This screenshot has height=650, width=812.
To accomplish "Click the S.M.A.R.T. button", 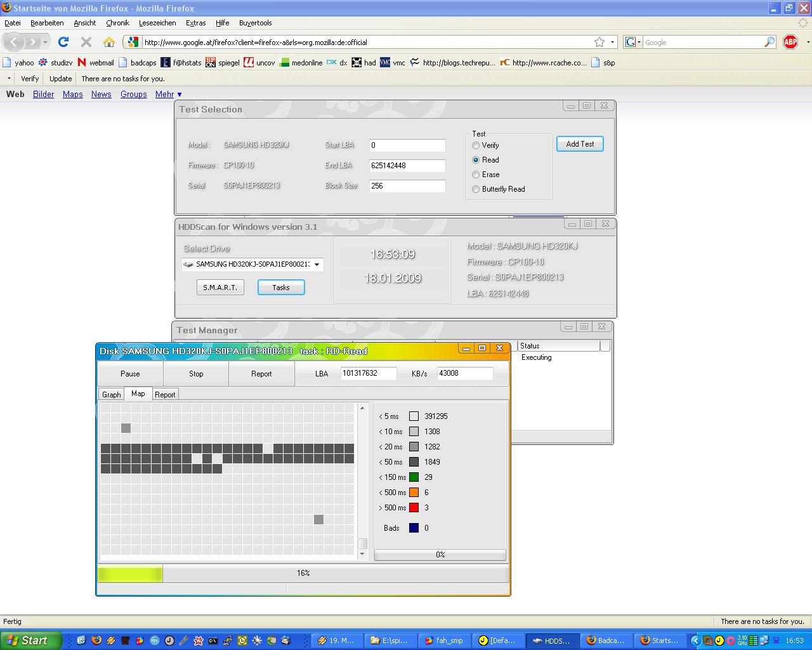I will click(220, 288).
